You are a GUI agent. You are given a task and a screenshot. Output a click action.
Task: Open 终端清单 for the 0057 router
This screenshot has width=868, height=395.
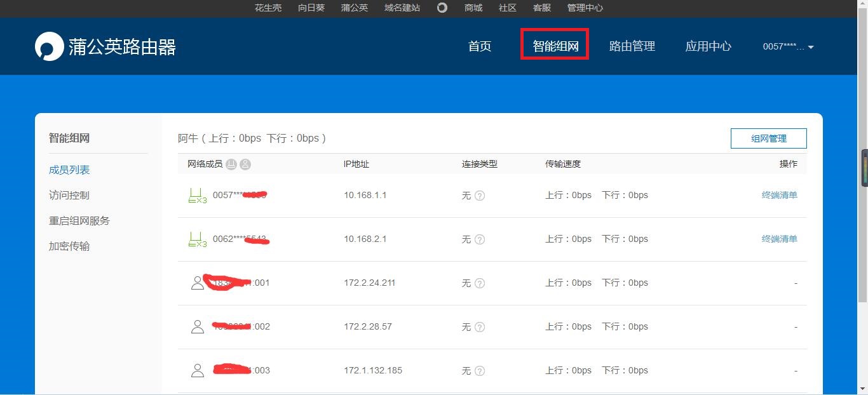coord(779,194)
